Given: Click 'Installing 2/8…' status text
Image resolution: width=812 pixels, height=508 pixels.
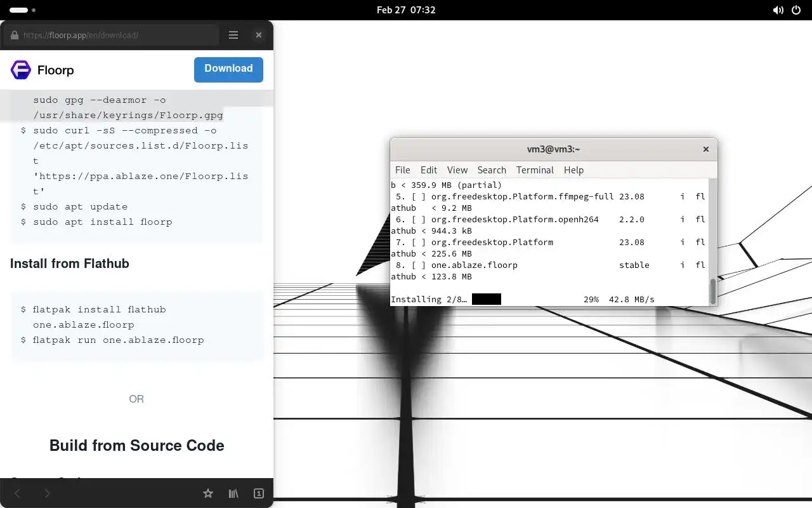Looking at the screenshot, I should 429,299.
